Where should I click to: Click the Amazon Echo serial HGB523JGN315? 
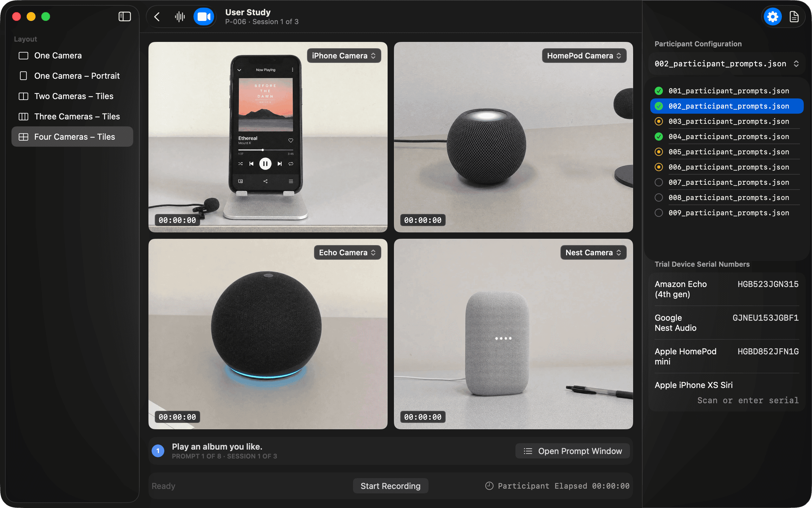click(768, 284)
